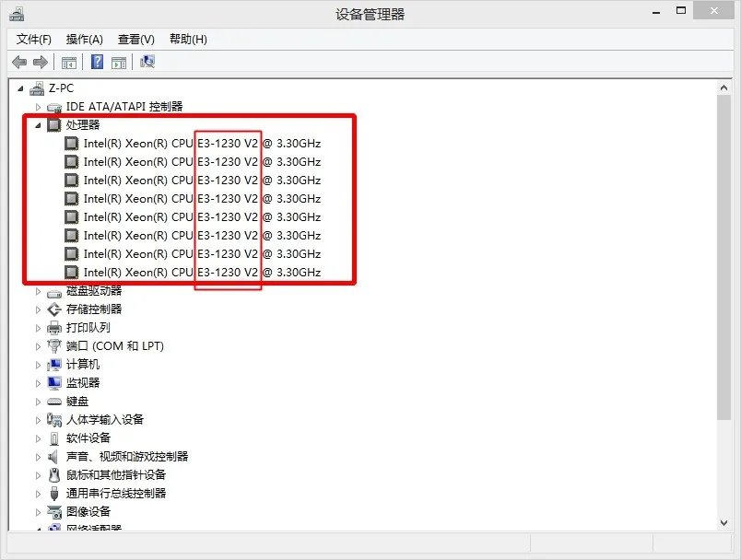Click the show/hide action pane toolbar icon
The height and width of the screenshot is (560, 741).
pyautogui.click(x=119, y=62)
